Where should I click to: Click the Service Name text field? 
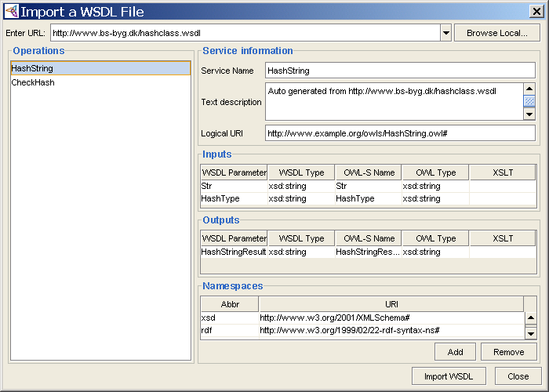coord(399,71)
